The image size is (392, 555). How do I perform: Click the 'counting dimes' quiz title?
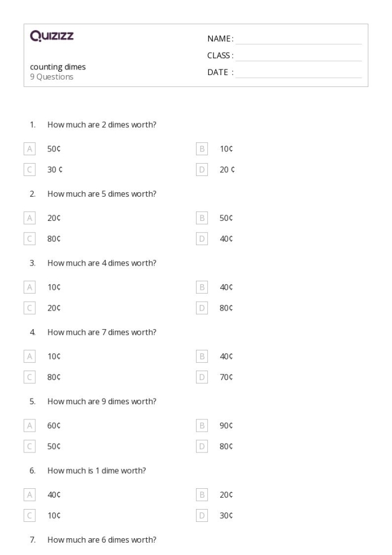coord(58,67)
